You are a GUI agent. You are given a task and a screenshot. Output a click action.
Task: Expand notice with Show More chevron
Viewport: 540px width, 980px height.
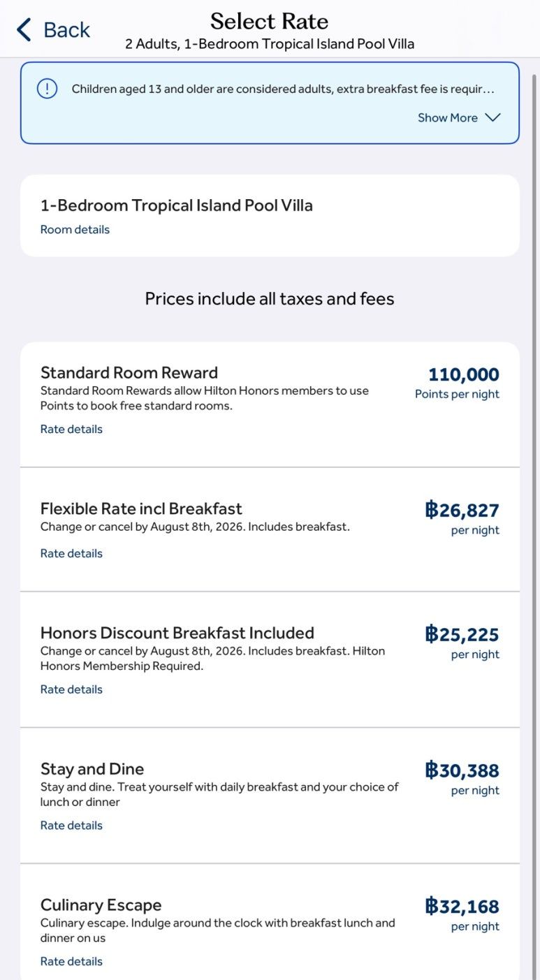pos(493,117)
